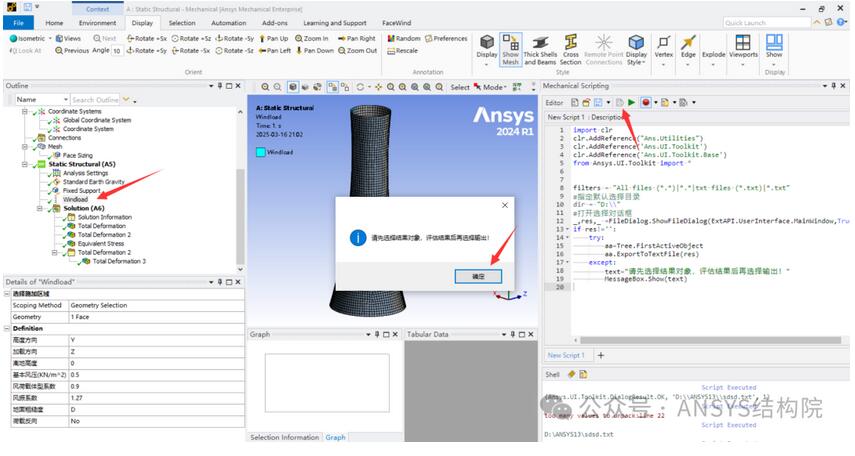The width and height of the screenshot is (855, 456).
Task: Select Windload in the outline tree
Action: pyautogui.click(x=75, y=199)
